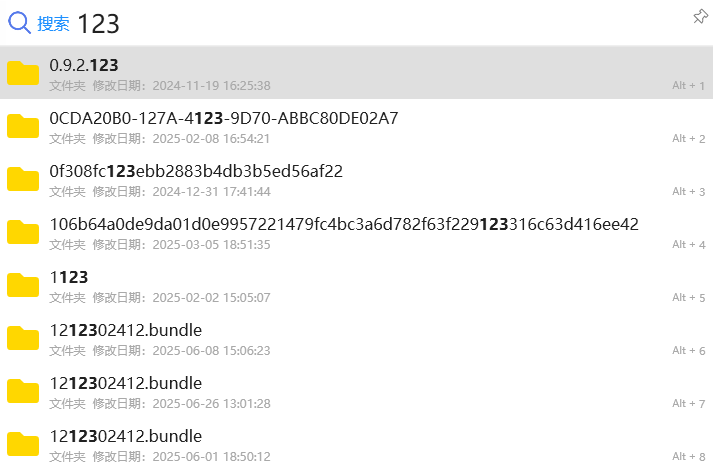Select the 0CDA20B0-127A-4123-9D70-ABBC80DE02A7 folder

tap(356, 126)
